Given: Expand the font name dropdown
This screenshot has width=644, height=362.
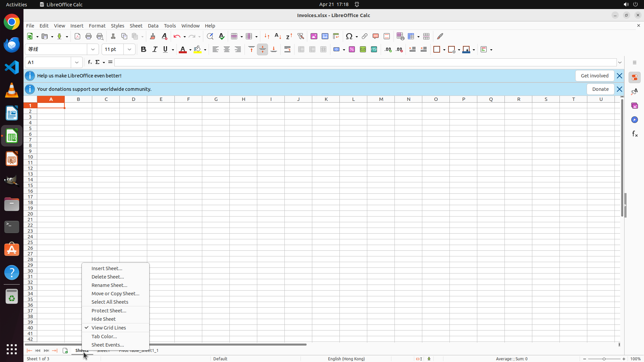Looking at the screenshot, I should [93, 49].
